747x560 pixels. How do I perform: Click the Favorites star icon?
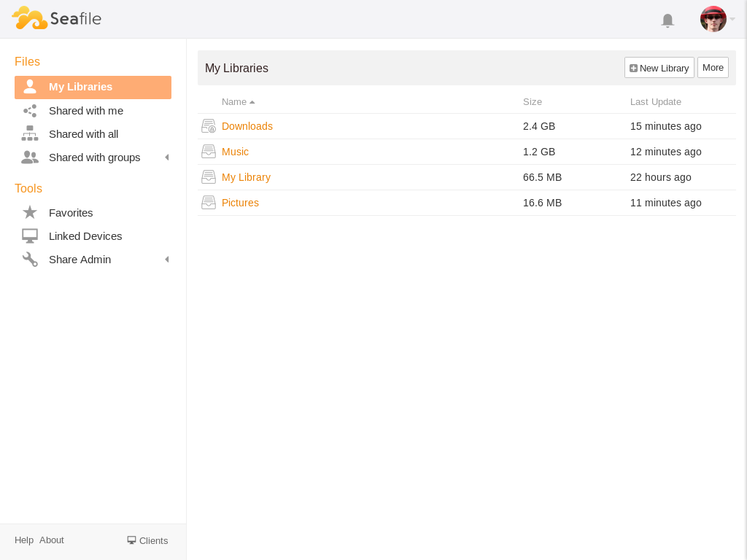(x=30, y=212)
